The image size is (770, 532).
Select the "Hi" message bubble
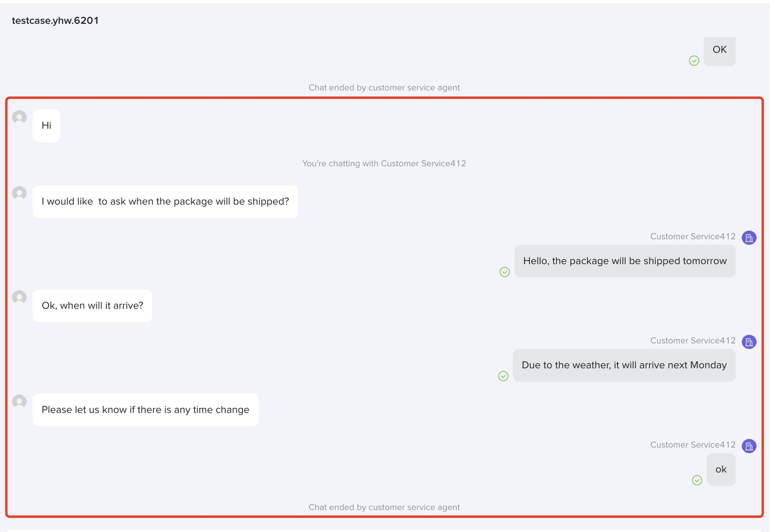click(x=46, y=126)
